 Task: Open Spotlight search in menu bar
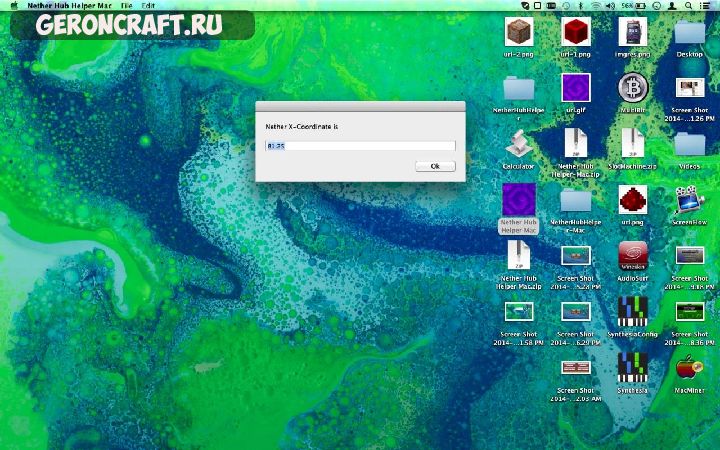click(688, 6)
